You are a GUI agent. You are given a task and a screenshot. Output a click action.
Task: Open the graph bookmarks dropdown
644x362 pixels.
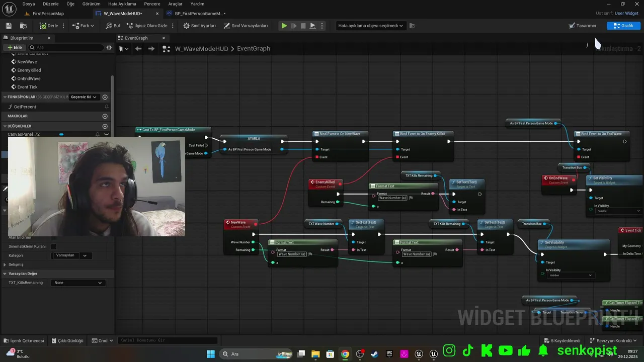tap(123, 49)
